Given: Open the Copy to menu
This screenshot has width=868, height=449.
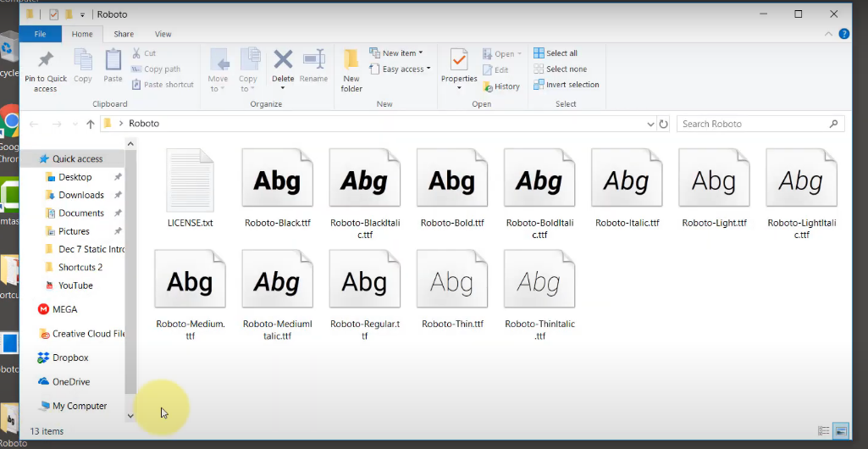Looking at the screenshot, I should [248, 69].
